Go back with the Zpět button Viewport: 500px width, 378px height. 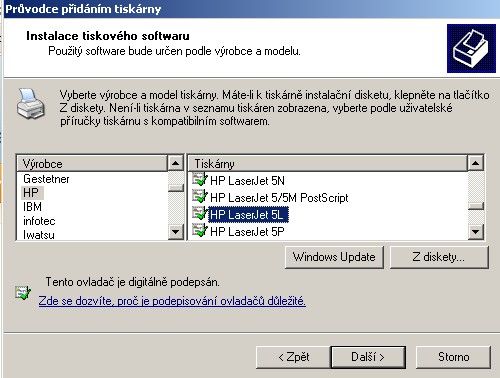(x=293, y=357)
